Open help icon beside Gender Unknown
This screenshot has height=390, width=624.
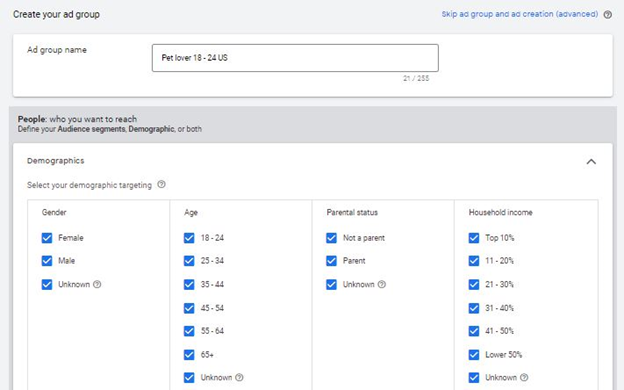pos(97,284)
